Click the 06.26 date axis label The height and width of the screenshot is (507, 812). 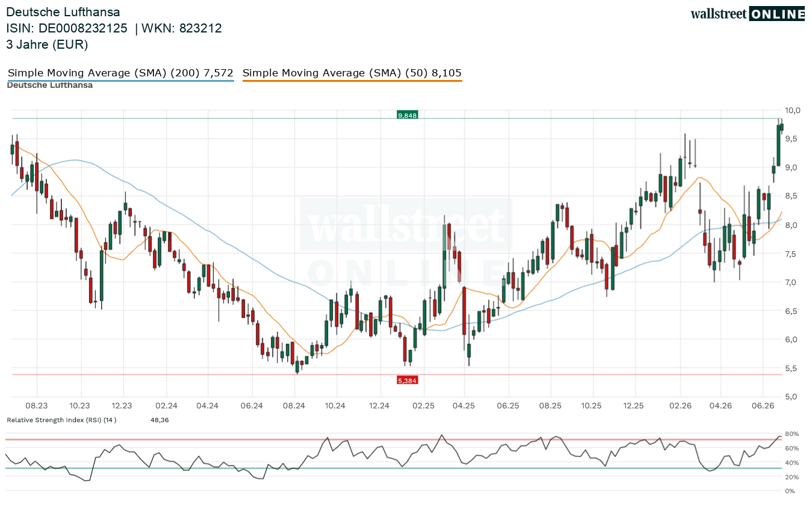763,406
